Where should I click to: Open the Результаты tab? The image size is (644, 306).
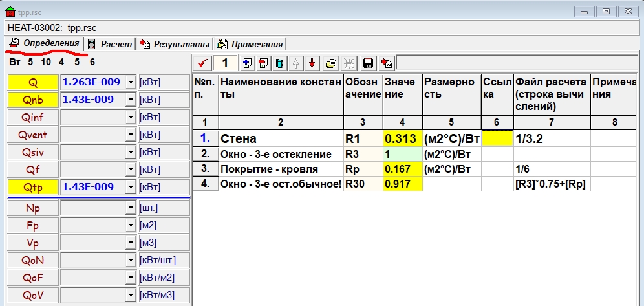pos(175,44)
